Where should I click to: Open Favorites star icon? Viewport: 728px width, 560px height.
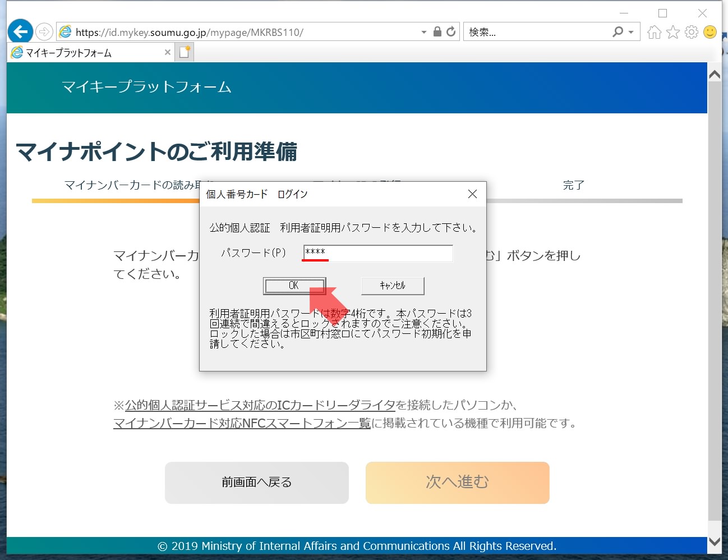coord(673,32)
